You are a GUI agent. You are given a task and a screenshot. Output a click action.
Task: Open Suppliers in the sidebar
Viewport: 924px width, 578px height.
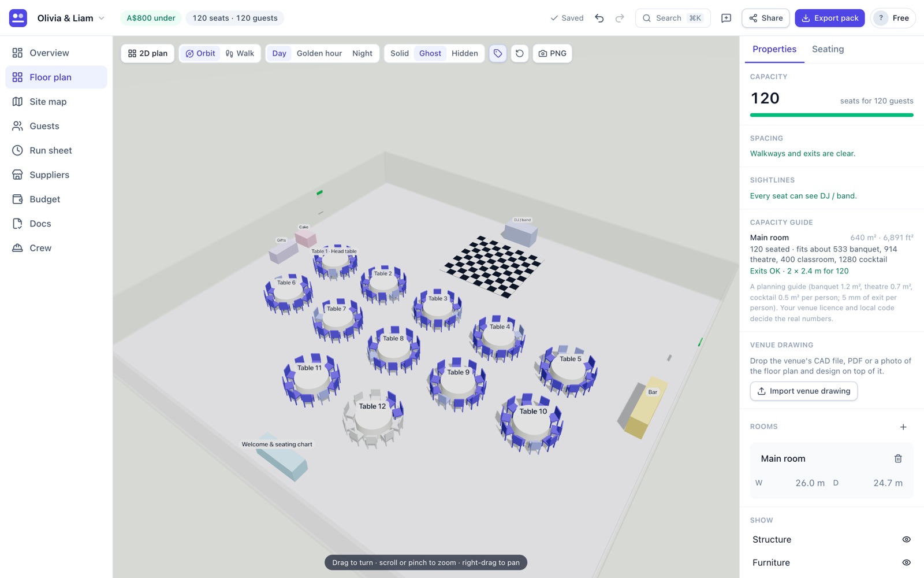pyautogui.click(x=56, y=175)
